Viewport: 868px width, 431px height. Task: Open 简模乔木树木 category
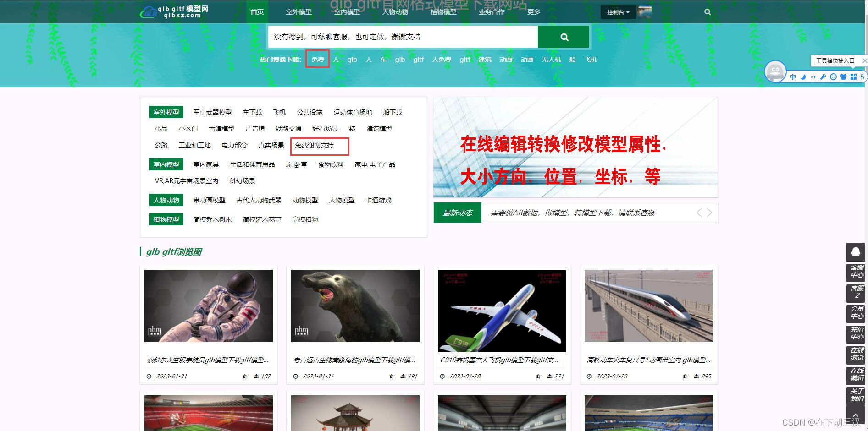pos(212,219)
